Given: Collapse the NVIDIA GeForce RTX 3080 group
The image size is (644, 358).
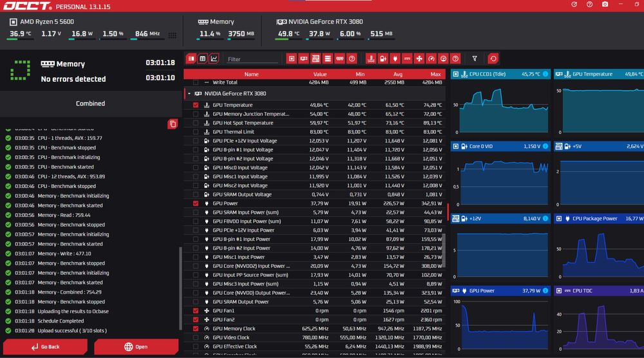Looking at the screenshot, I should [x=189, y=93].
